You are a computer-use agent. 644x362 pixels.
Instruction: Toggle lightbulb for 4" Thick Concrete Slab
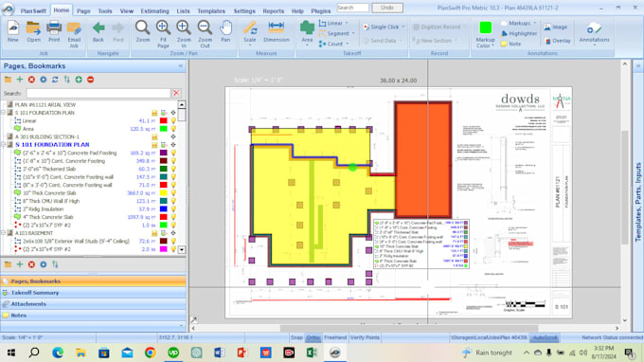[173, 217]
